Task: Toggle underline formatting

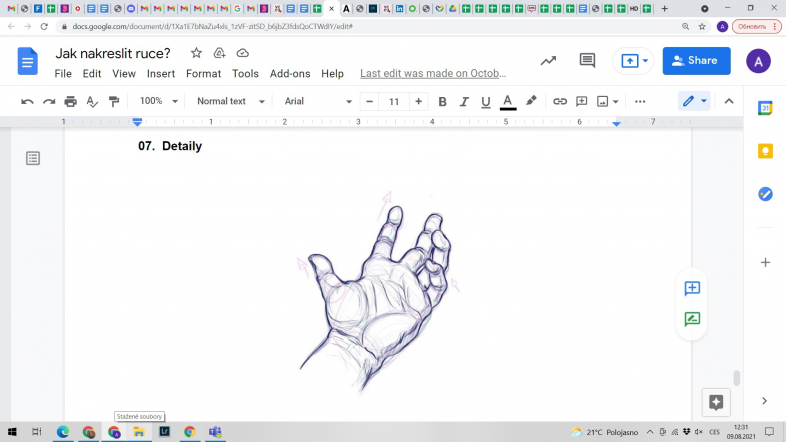Action: [486, 101]
